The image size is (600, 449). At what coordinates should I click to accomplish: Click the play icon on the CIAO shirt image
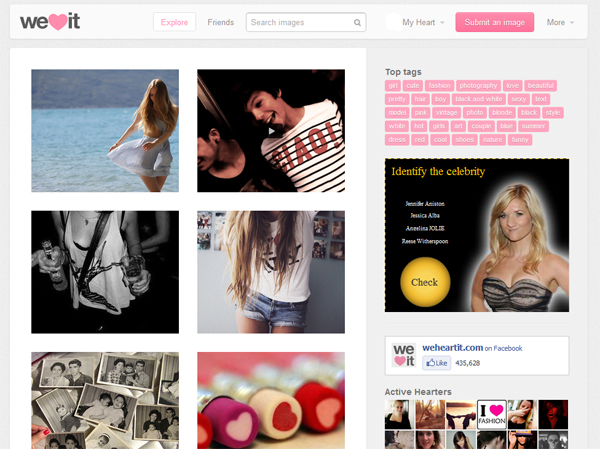click(x=272, y=132)
